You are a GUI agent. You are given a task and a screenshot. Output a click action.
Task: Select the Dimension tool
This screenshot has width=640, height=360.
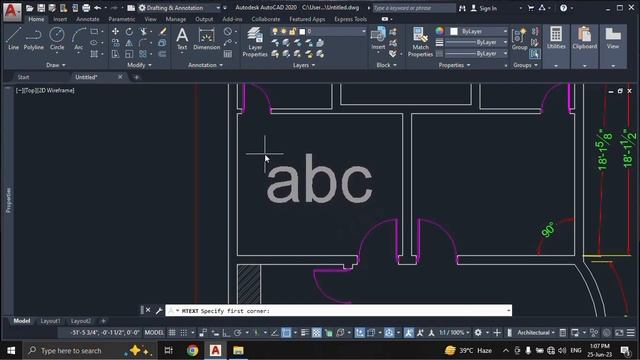[207, 39]
